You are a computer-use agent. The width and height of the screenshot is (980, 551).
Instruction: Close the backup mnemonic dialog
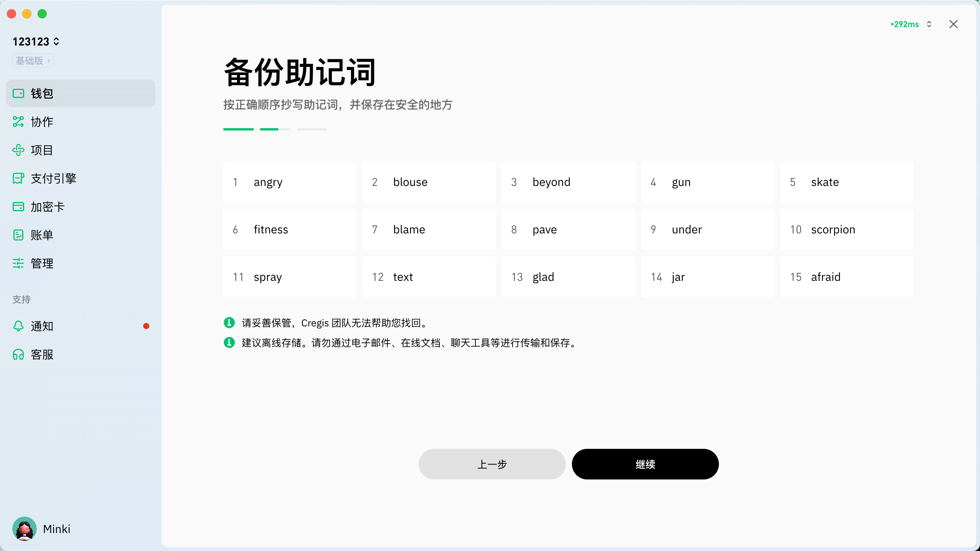[x=953, y=24]
